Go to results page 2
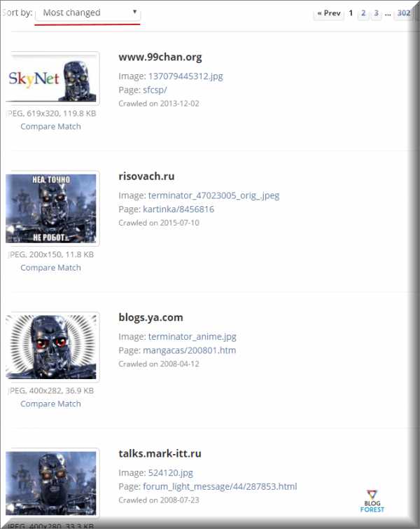The height and width of the screenshot is (529, 420). coord(363,13)
